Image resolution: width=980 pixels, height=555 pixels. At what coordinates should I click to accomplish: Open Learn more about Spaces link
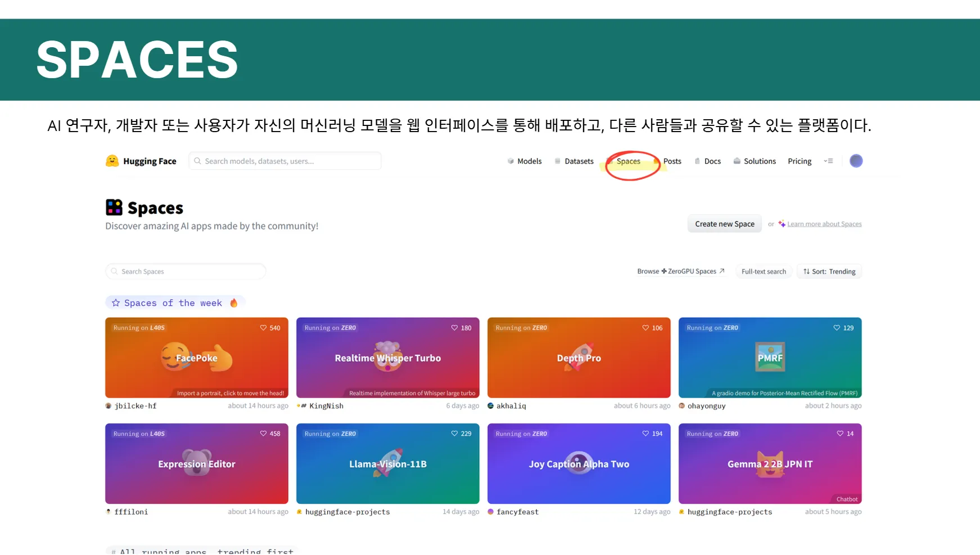point(824,224)
